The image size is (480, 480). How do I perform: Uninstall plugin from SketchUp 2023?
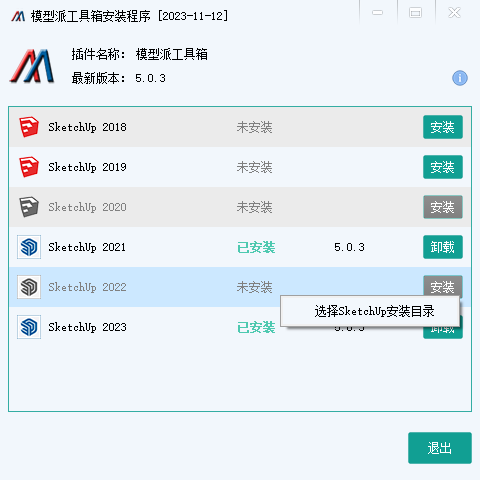443,333
